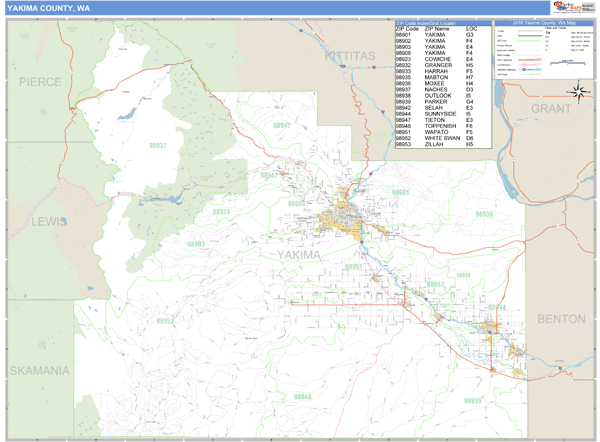The width and height of the screenshot is (600, 442).
Task: Click the green 98952 ZIP label on map
Action: tap(165, 321)
